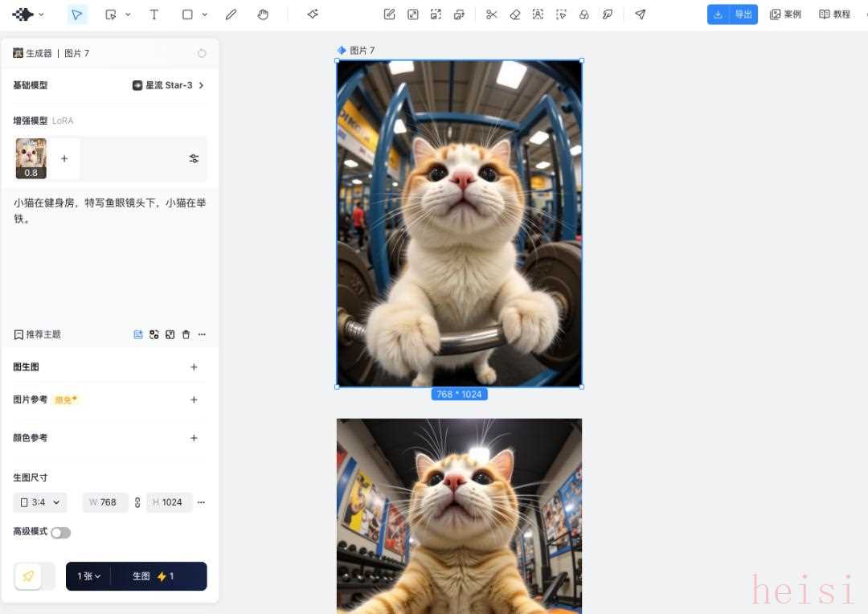The height and width of the screenshot is (614, 868).
Task: Toggle the width-height link lock
Action: pos(137,502)
